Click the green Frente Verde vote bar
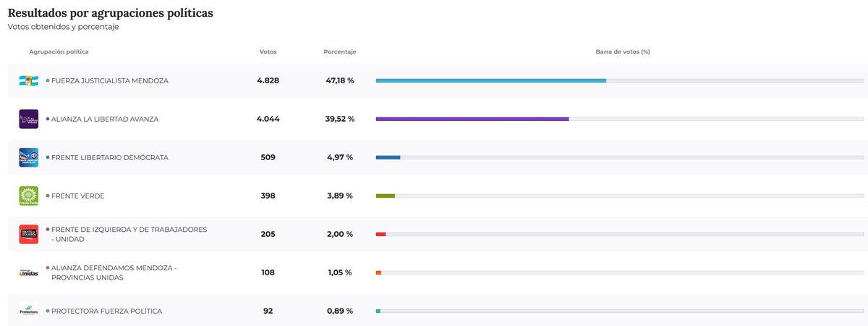868x326 pixels. [386, 196]
